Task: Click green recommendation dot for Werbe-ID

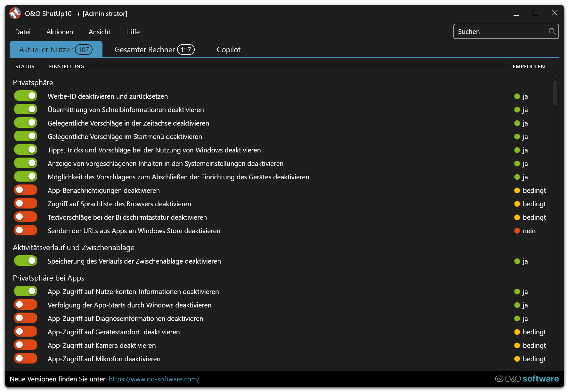Action: click(517, 96)
